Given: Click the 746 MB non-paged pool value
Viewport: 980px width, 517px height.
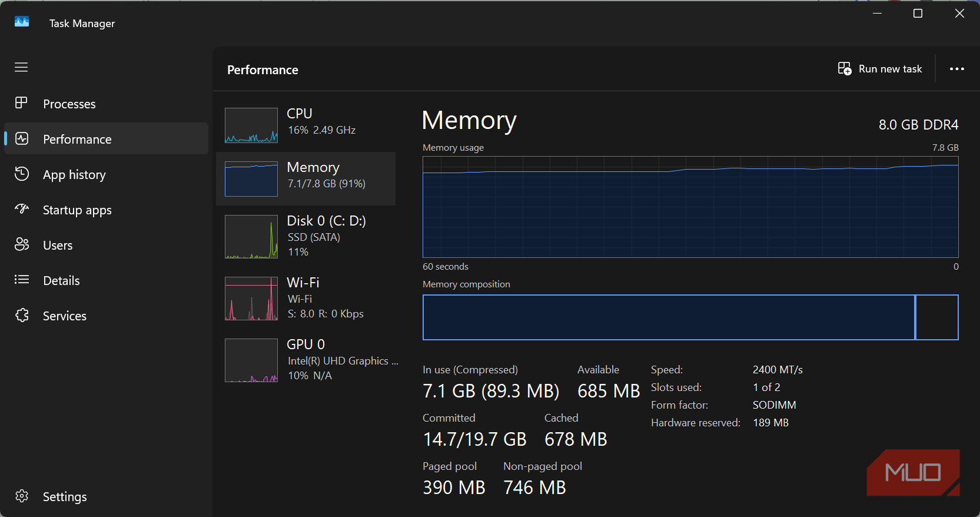Looking at the screenshot, I should pyautogui.click(x=534, y=488).
